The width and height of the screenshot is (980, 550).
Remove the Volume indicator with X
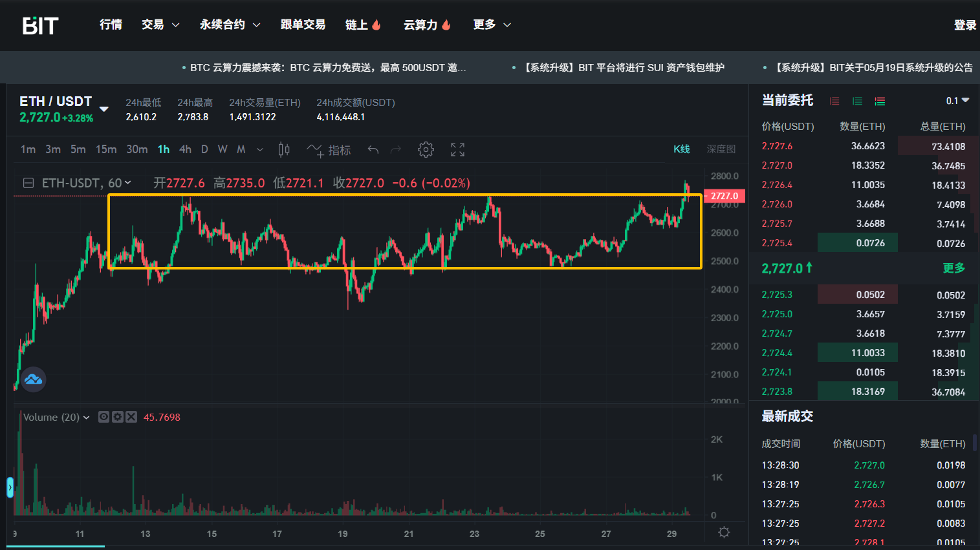pos(131,417)
